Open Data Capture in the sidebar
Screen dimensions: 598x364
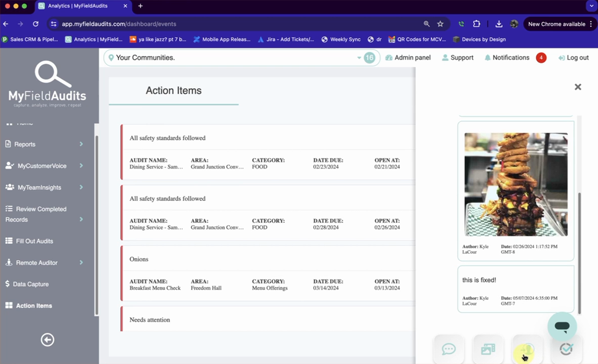click(27, 284)
